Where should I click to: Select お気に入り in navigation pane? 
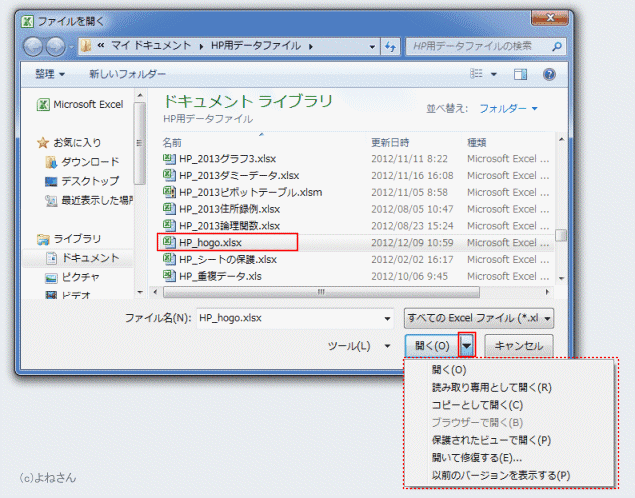pos(69,143)
